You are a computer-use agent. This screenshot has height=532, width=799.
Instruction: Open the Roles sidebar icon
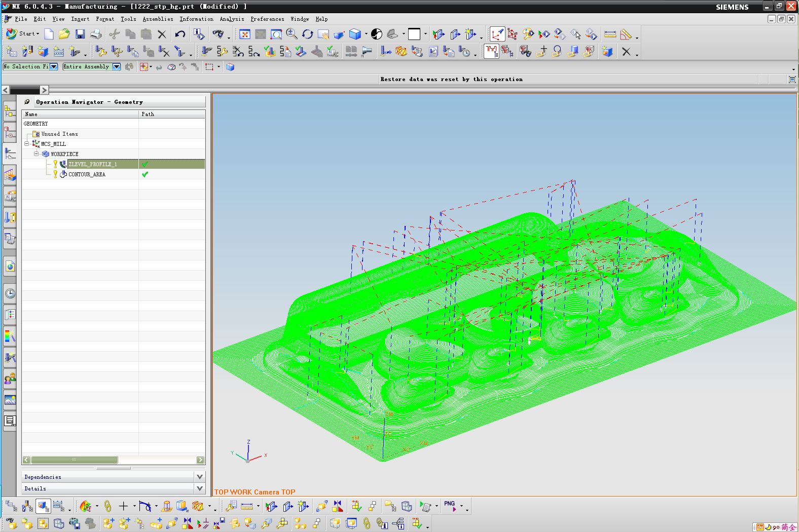[x=10, y=378]
